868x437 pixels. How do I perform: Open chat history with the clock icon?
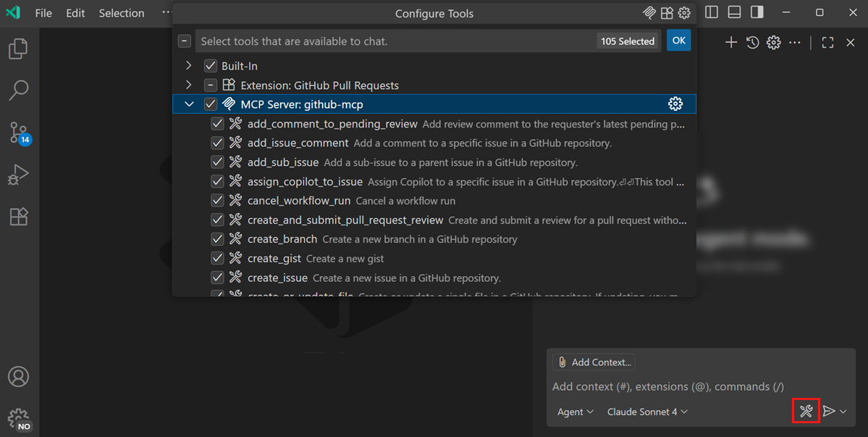(752, 42)
